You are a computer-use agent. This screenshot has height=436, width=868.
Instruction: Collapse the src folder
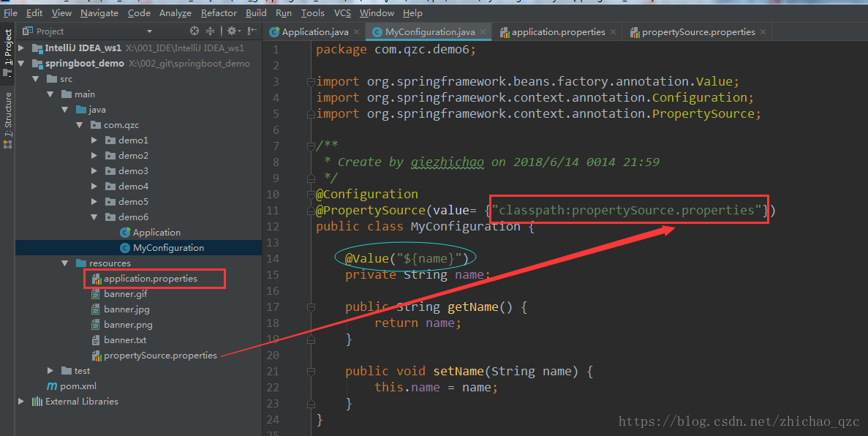point(36,79)
